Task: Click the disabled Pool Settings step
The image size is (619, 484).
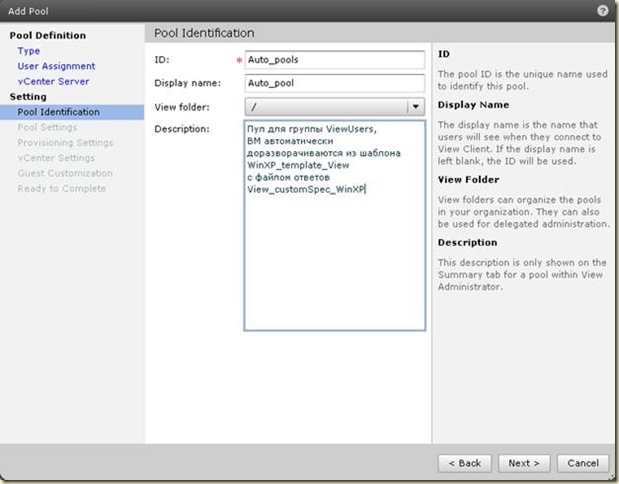Action: click(x=47, y=128)
